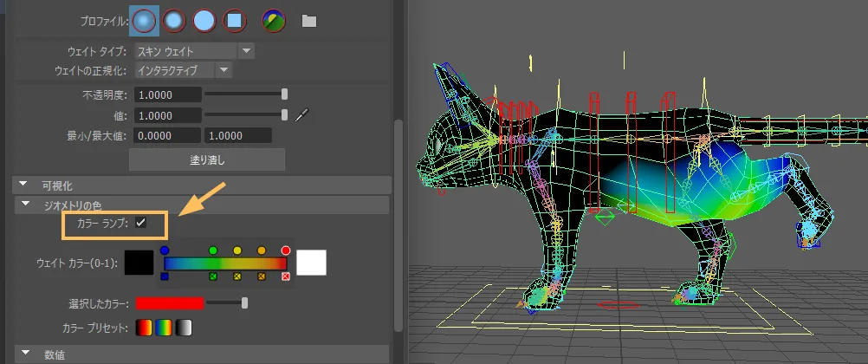Uncheck the カラー ランプ checkbox
Viewport: 868px width, 364px height.
pos(140,224)
